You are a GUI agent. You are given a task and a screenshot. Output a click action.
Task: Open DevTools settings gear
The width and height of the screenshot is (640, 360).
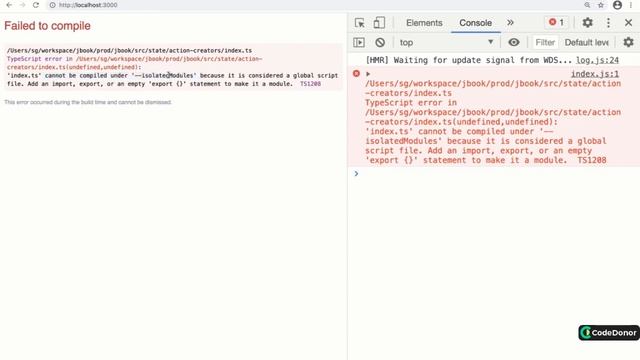coord(587,23)
